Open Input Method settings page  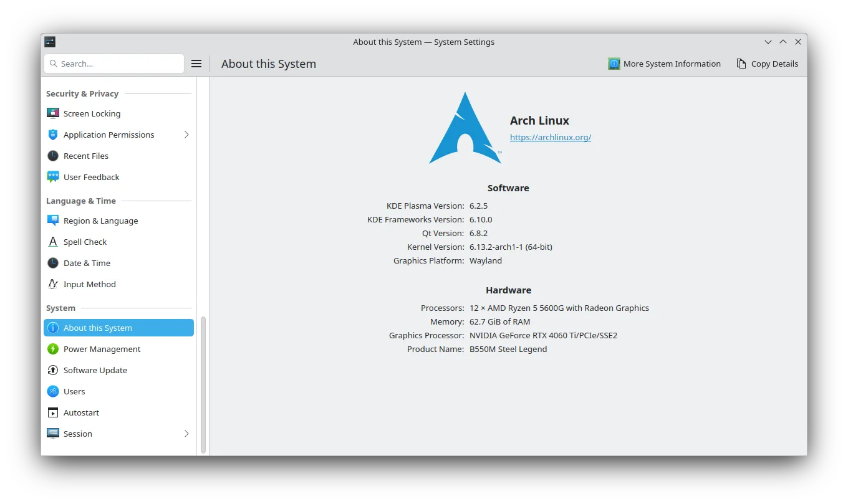89,284
